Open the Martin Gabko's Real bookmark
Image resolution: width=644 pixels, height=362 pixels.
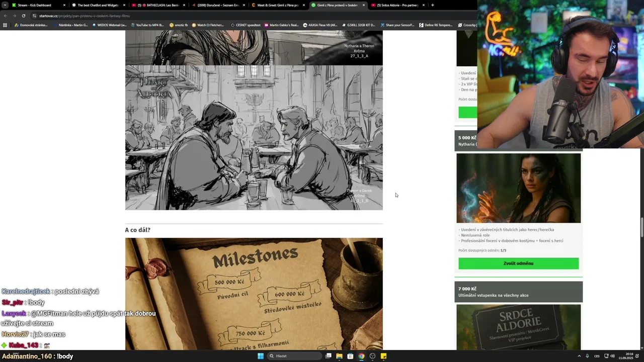281,25
